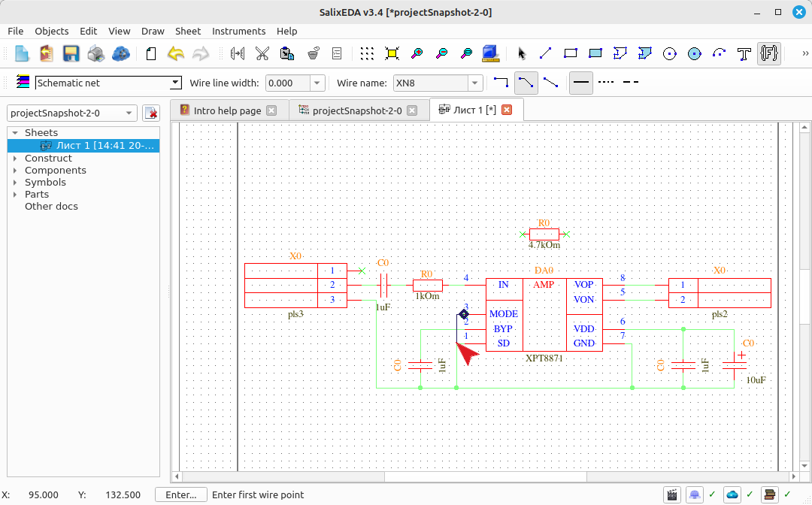The image size is (812, 505).
Task: Click the checklist document icon
Action: point(337,53)
